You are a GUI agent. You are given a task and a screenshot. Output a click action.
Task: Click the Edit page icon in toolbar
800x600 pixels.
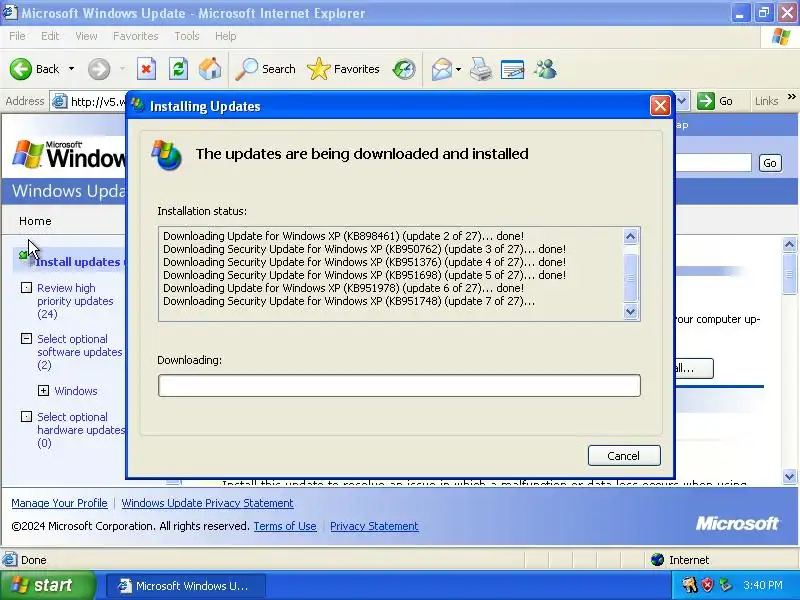click(x=513, y=69)
